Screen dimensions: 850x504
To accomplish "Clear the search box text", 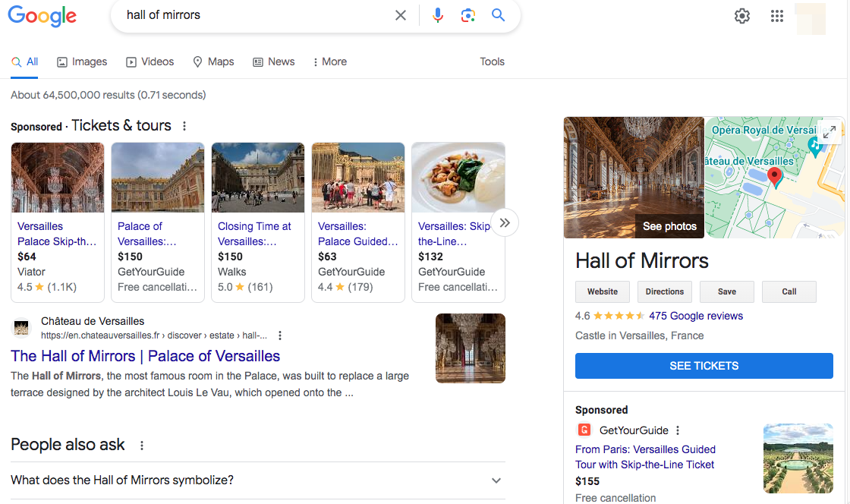I will 401,15.
